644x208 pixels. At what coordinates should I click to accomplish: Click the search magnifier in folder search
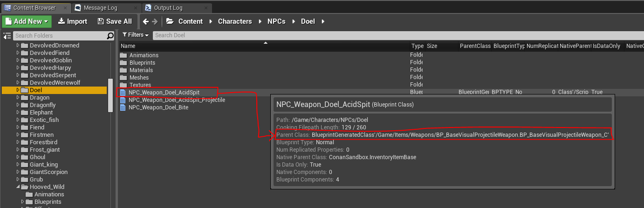click(110, 36)
